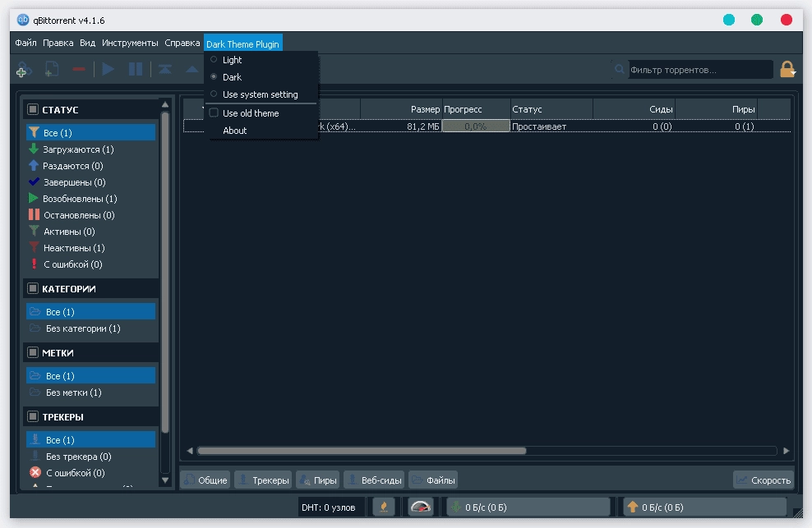Screen dimensions: 812x528
Task: Switch to the Веб-сиды tab
Action: pos(375,480)
